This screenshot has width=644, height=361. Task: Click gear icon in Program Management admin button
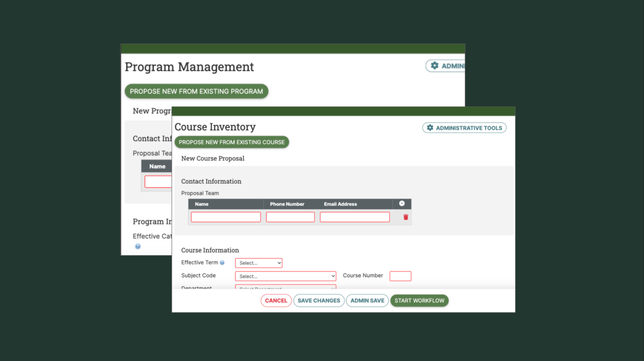click(x=435, y=65)
